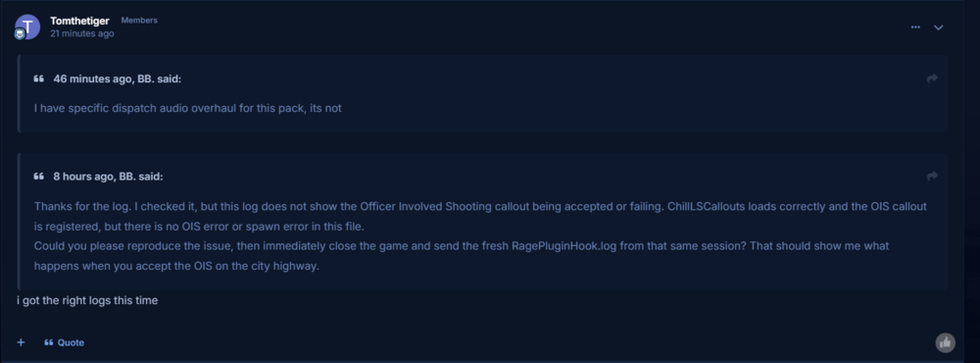Image resolution: width=980 pixels, height=363 pixels.
Task: Click the dispatch audio overhaul quote text
Action: (187, 108)
